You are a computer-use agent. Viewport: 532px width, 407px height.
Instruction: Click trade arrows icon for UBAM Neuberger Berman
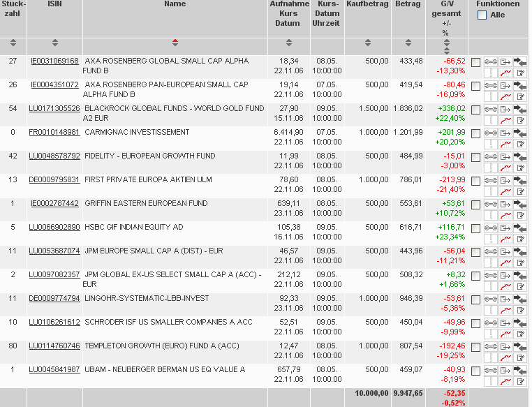click(520, 371)
